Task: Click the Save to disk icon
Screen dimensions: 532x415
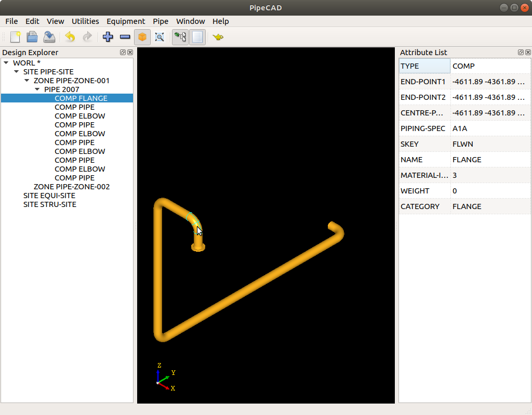Action: 49,37
